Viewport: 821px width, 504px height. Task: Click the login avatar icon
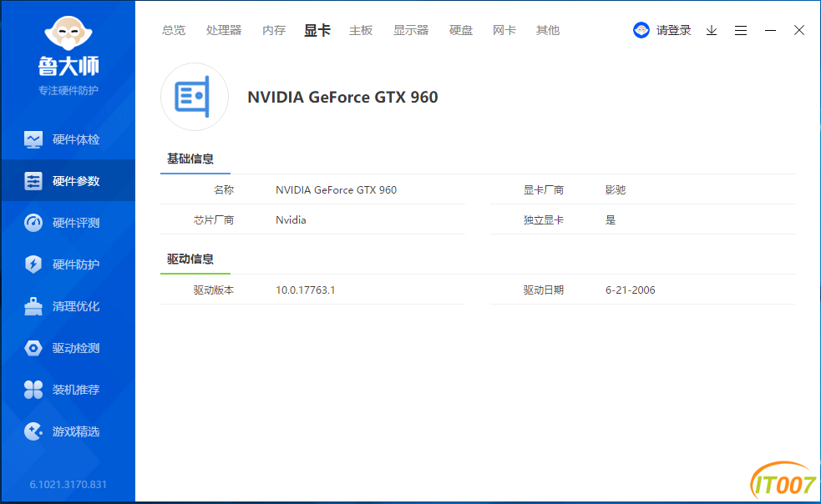pyautogui.click(x=641, y=30)
